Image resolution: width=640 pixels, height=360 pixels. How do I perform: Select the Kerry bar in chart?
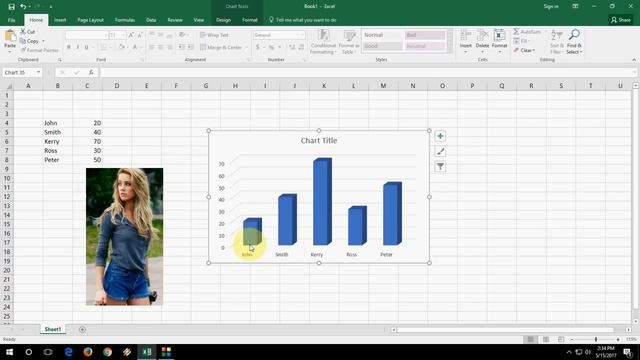322,201
